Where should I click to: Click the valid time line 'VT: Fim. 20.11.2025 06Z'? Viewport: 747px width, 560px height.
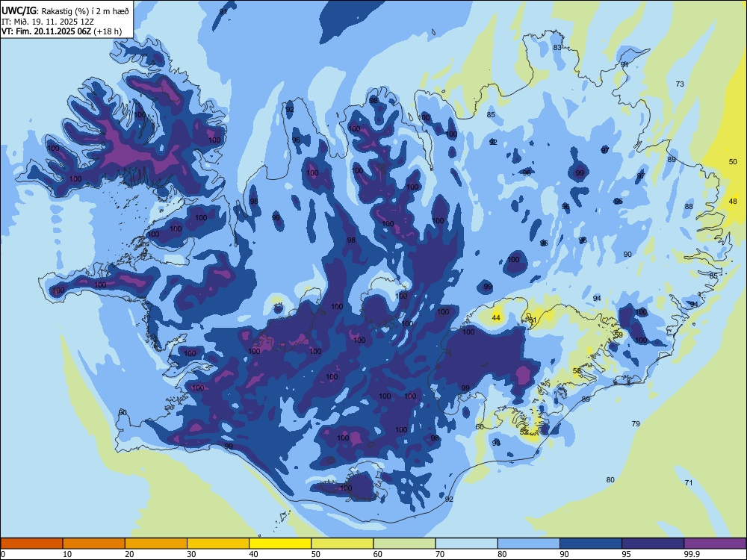point(46,31)
